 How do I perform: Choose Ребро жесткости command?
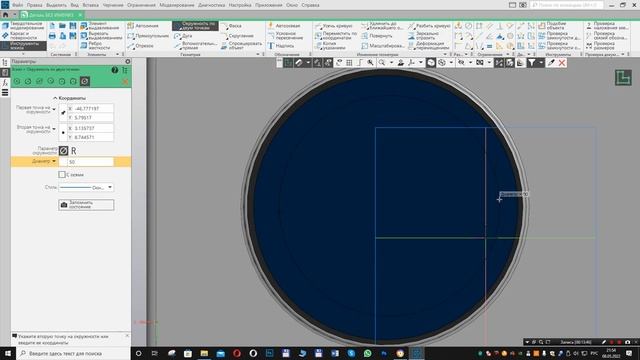point(96,45)
